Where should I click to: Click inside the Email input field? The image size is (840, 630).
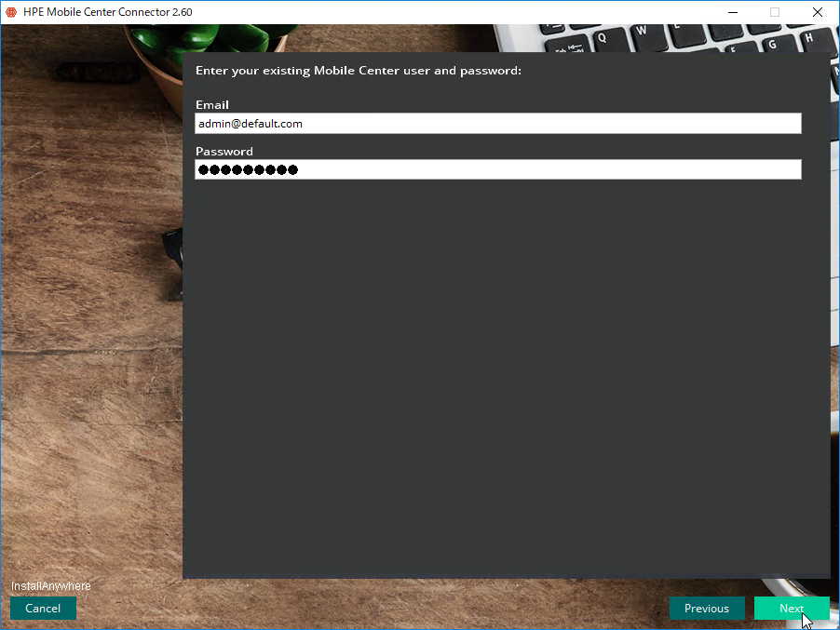tap(497, 124)
